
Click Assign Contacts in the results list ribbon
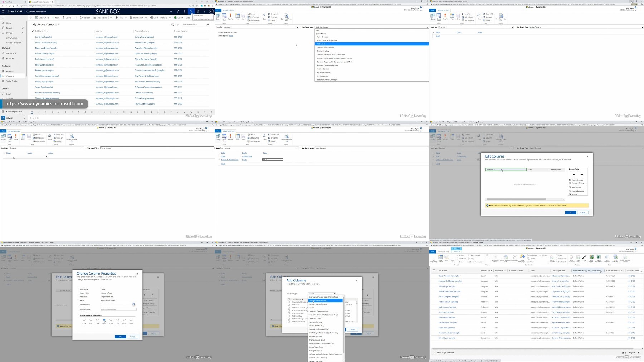[x=552, y=258]
